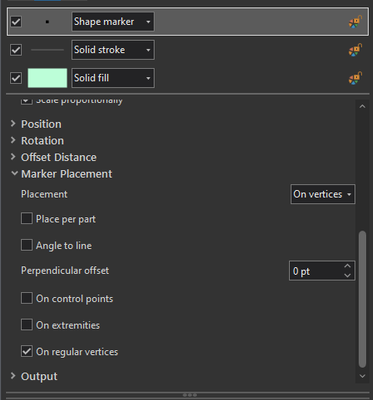Expand the Offset Distance section

pyautogui.click(x=13, y=157)
